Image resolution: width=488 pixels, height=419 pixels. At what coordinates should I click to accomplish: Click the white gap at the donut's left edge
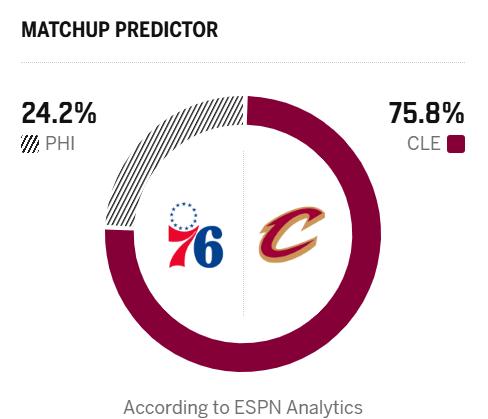click(x=119, y=230)
